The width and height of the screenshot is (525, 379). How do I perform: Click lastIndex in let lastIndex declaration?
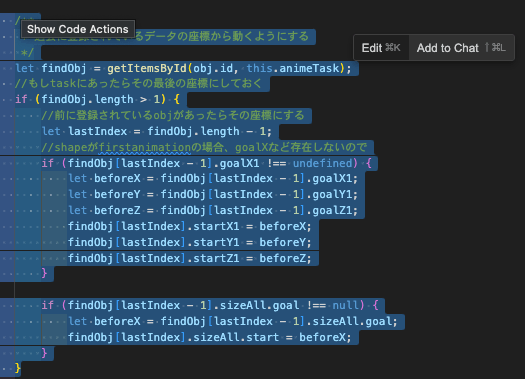pyautogui.click(x=97, y=131)
